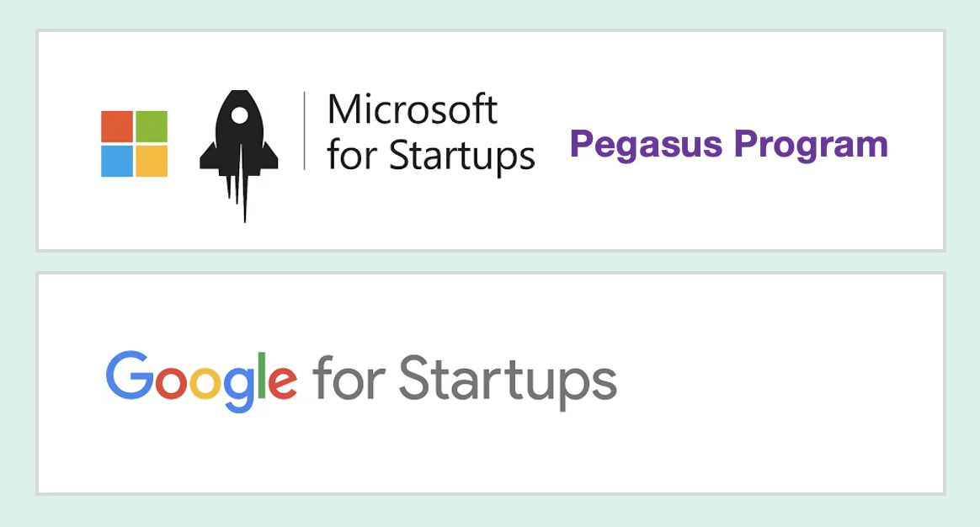Click the red 'e' in Google logo
980x527 pixels.
click(282, 382)
